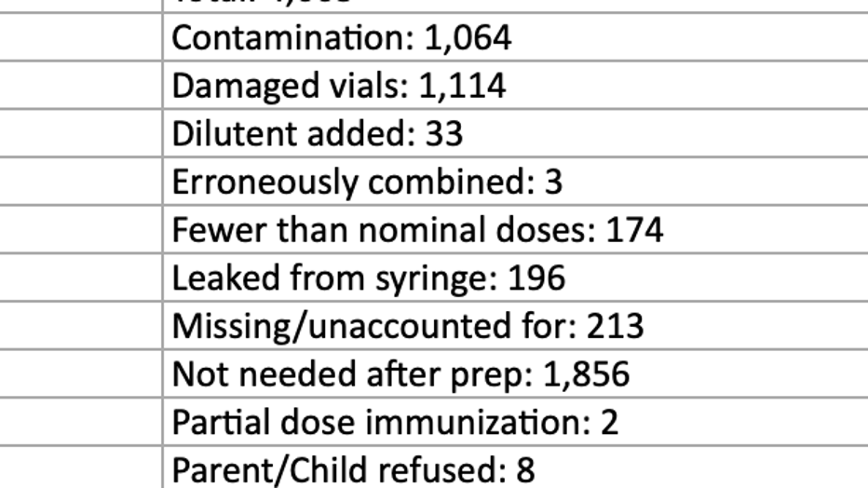Select the empty cell beside Contamination
868x488 pixels.
click(81, 37)
